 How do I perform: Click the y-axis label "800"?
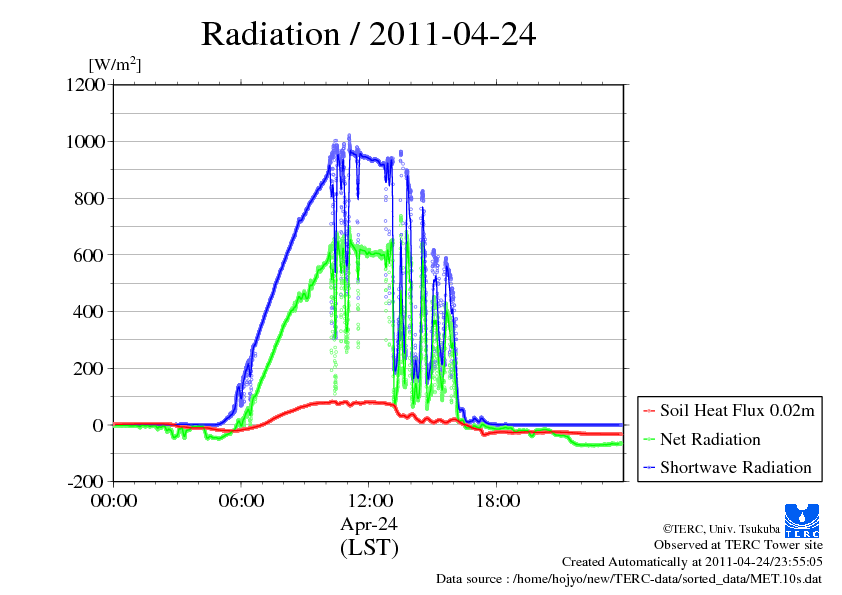tap(89, 199)
